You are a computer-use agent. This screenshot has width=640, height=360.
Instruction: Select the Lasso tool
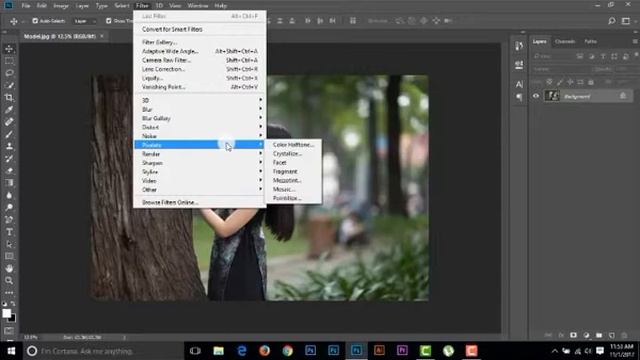click(9, 73)
